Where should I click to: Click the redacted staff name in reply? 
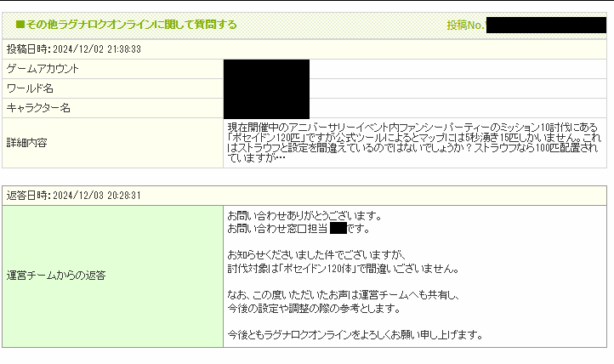(x=338, y=229)
